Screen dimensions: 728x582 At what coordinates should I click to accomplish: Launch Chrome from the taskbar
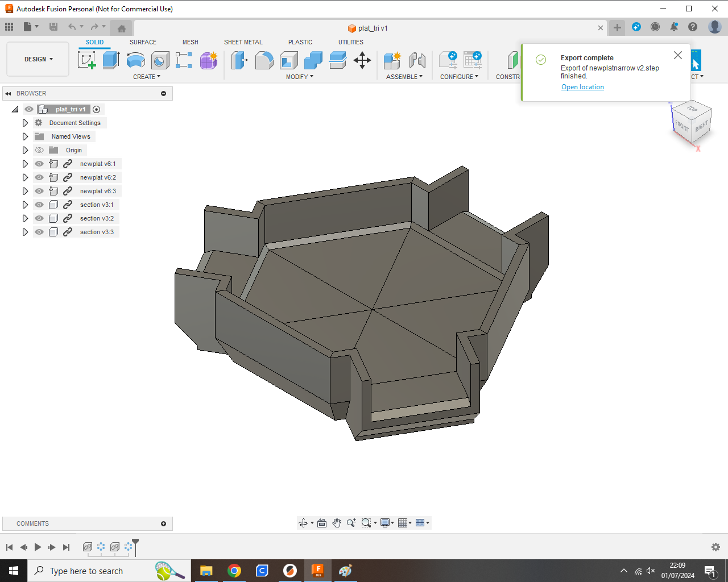click(234, 571)
